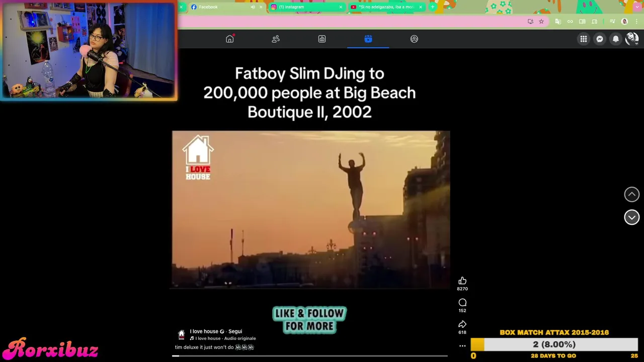Open the translate extension icon

558,22
